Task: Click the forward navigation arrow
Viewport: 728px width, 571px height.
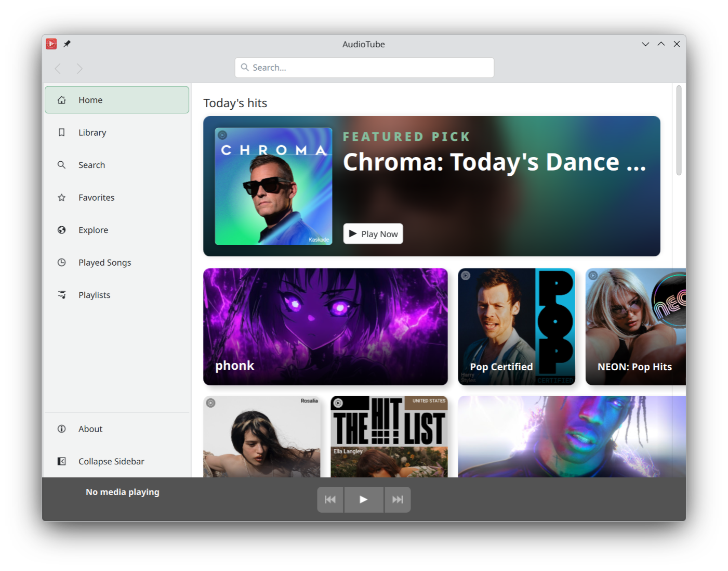Action: click(80, 69)
